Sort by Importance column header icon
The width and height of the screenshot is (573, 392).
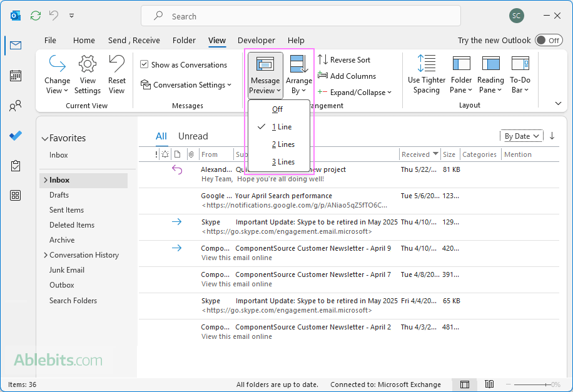(x=156, y=154)
